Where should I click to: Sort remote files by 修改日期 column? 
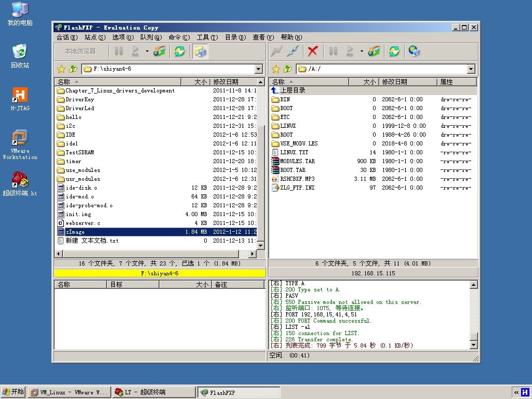click(407, 82)
